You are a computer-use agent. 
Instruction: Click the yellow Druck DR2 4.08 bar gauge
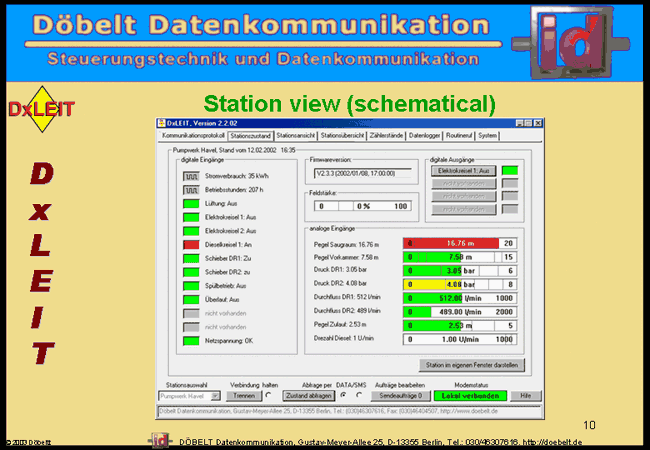point(460,284)
